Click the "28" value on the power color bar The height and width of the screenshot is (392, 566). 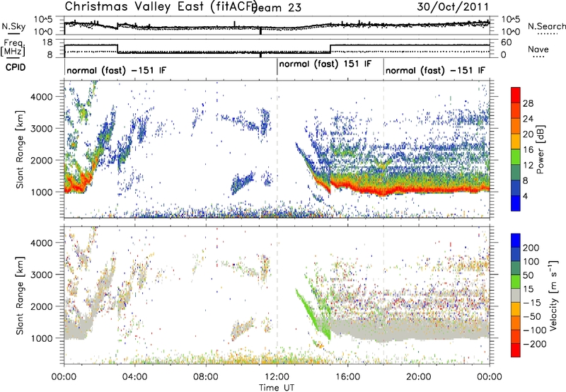(x=528, y=103)
